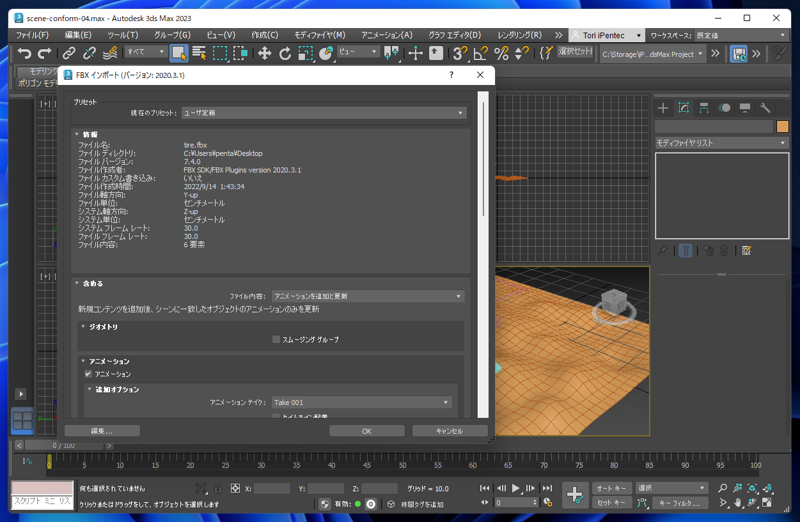Click the FBX dialog help question mark
800x522 pixels.
point(451,75)
